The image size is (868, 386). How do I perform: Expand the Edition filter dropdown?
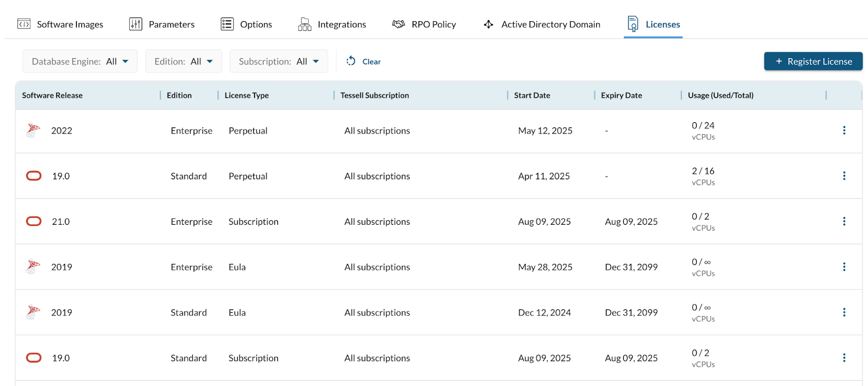click(183, 61)
